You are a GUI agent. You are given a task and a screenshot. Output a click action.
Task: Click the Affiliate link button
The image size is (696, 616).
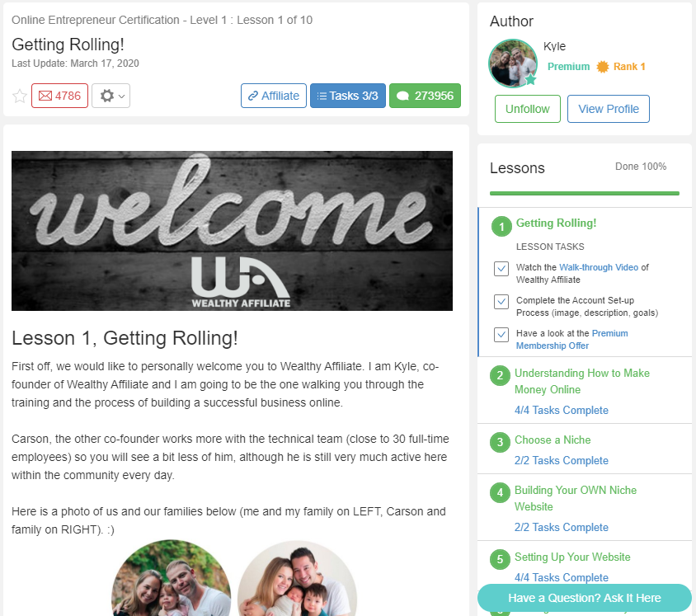point(274,96)
